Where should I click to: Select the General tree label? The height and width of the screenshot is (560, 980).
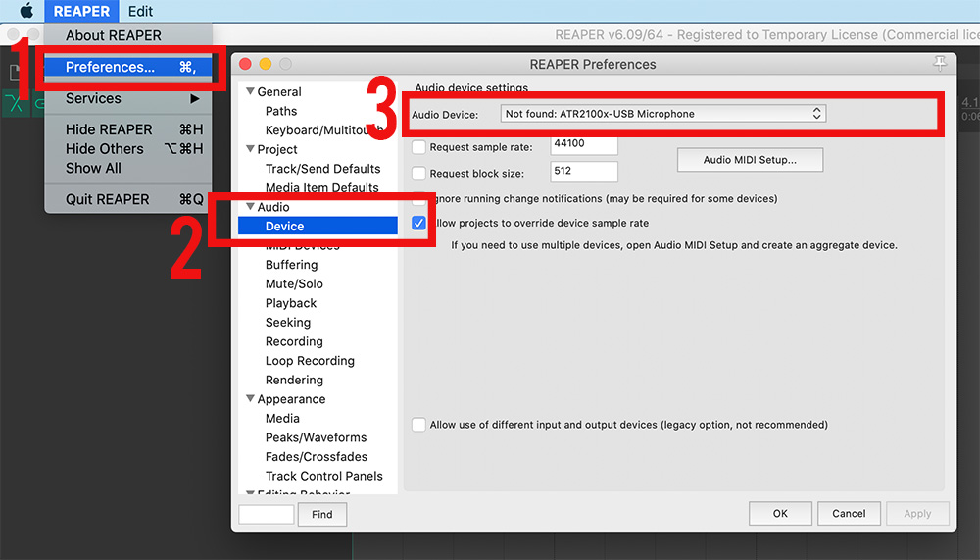point(278,91)
